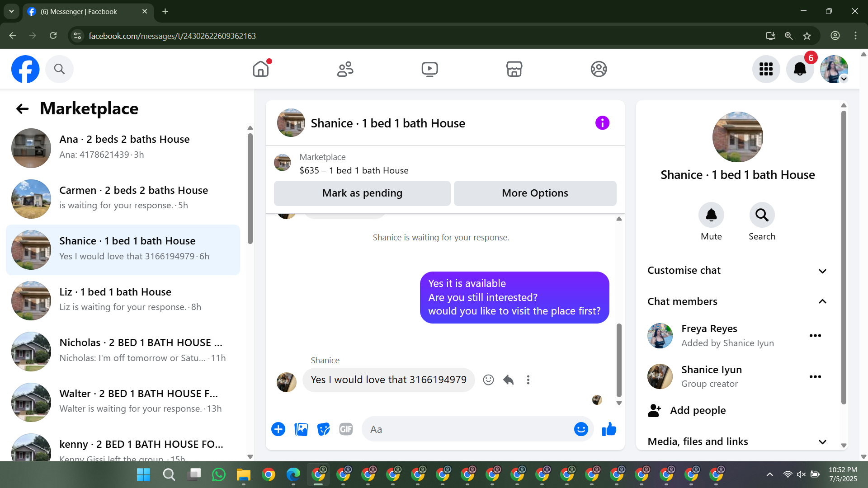
Task: Open the notifications bell with badge
Action: 800,69
